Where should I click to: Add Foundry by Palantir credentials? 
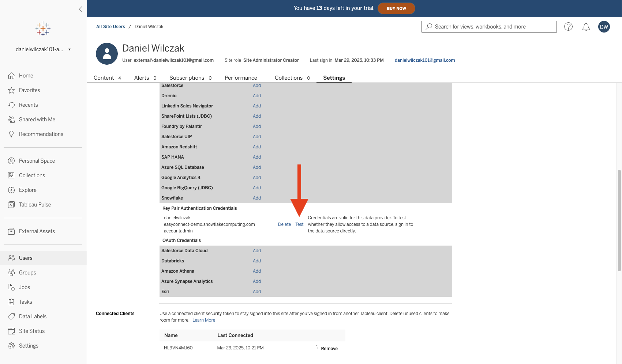tap(257, 126)
